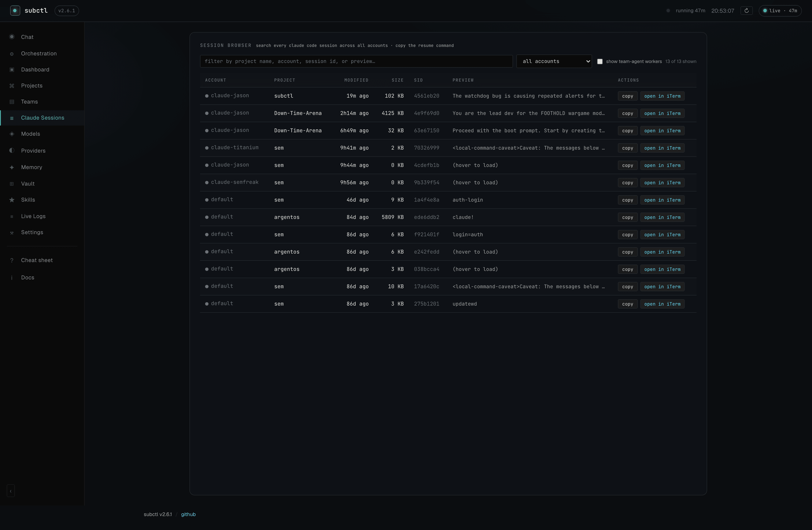
Task: Click status dot of the subctl row
Action: [x=207, y=96]
